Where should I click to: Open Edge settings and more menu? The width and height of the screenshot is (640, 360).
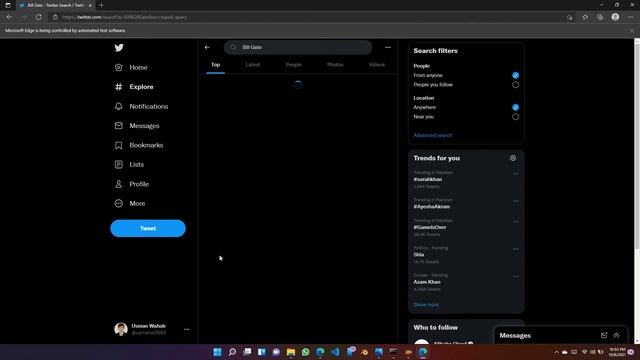(x=631, y=17)
